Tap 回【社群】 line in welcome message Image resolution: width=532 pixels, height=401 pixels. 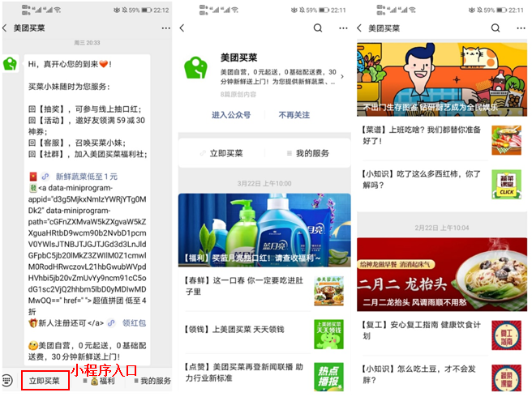pyautogui.click(x=88, y=154)
